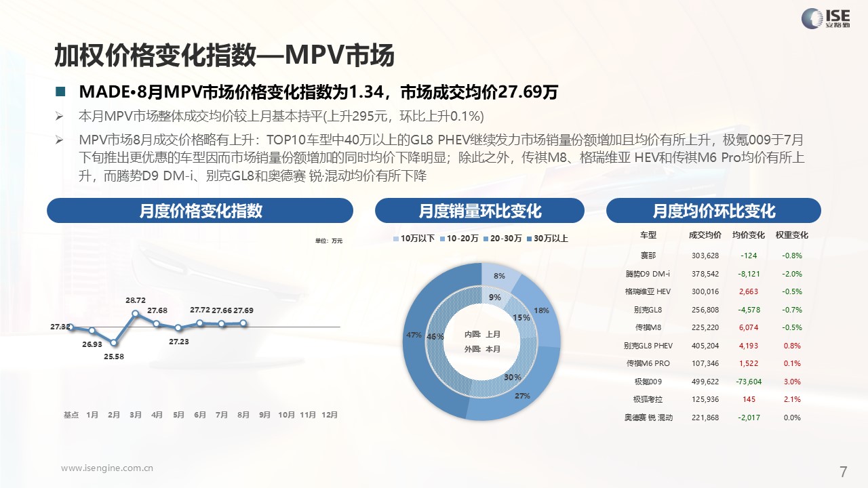
Task: Click the 别克GL8 PHEV model name cell
Action: pyautogui.click(x=648, y=346)
